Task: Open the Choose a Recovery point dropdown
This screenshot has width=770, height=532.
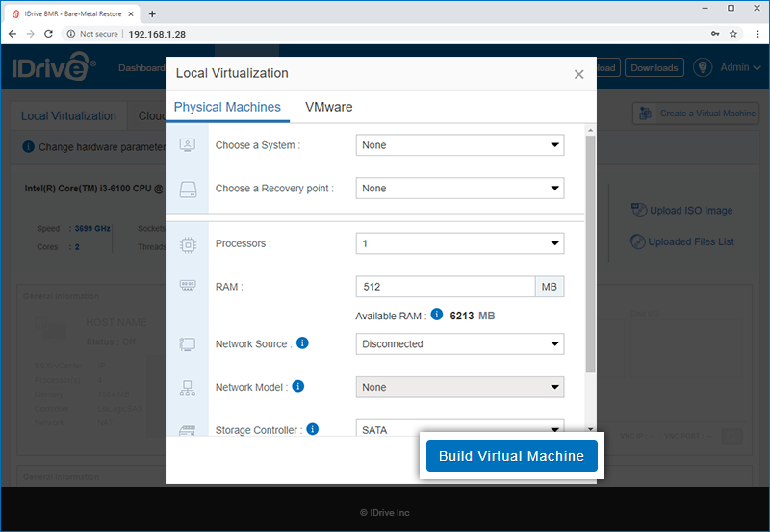Action: tap(460, 189)
